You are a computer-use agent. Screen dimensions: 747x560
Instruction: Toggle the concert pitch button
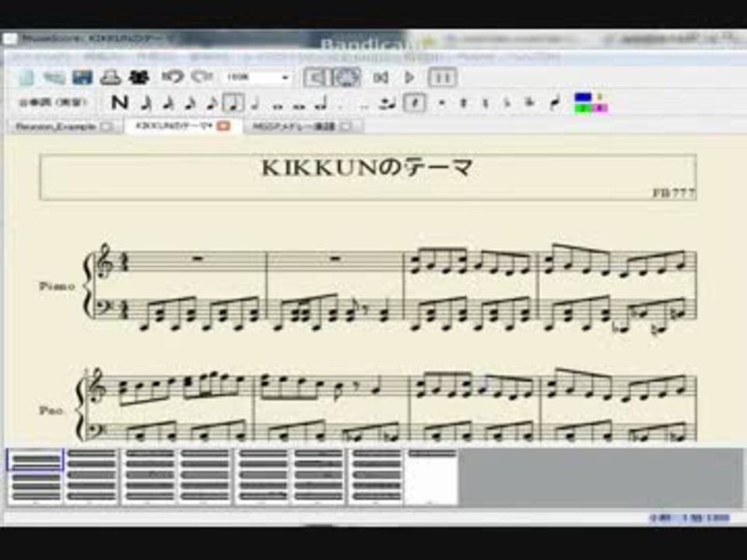(x=53, y=103)
